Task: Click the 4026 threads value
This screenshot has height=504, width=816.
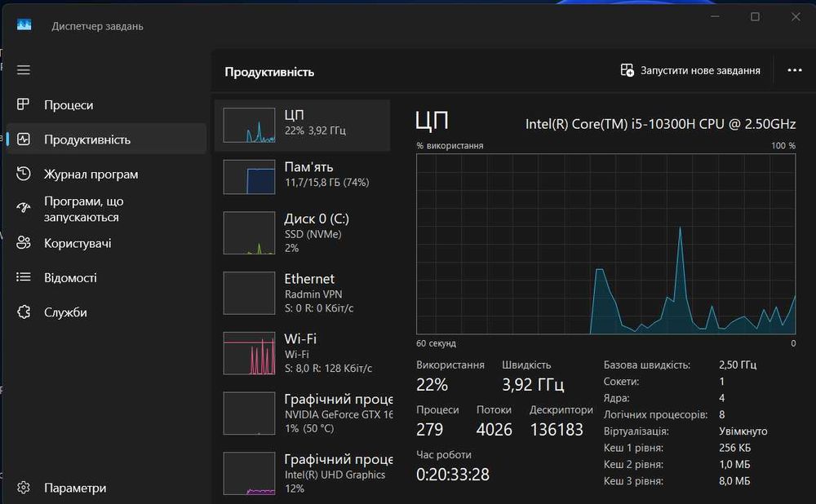Action: [x=494, y=429]
